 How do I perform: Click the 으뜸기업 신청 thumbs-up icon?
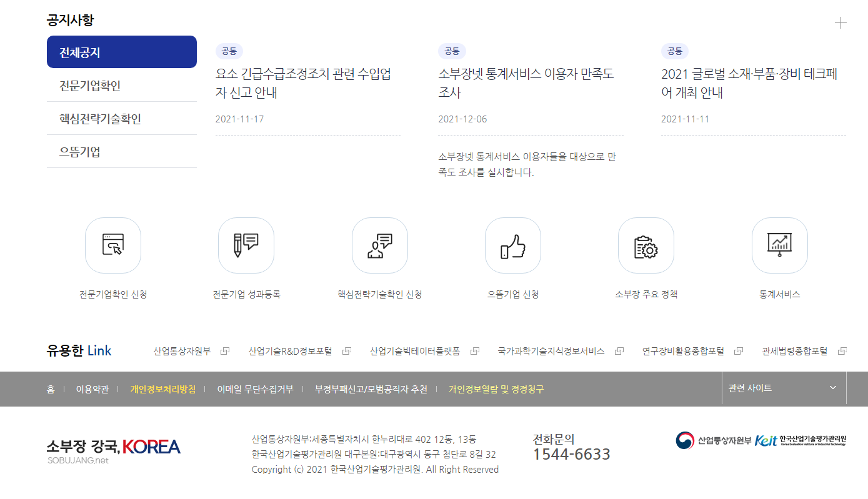click(x=513, y=245)
